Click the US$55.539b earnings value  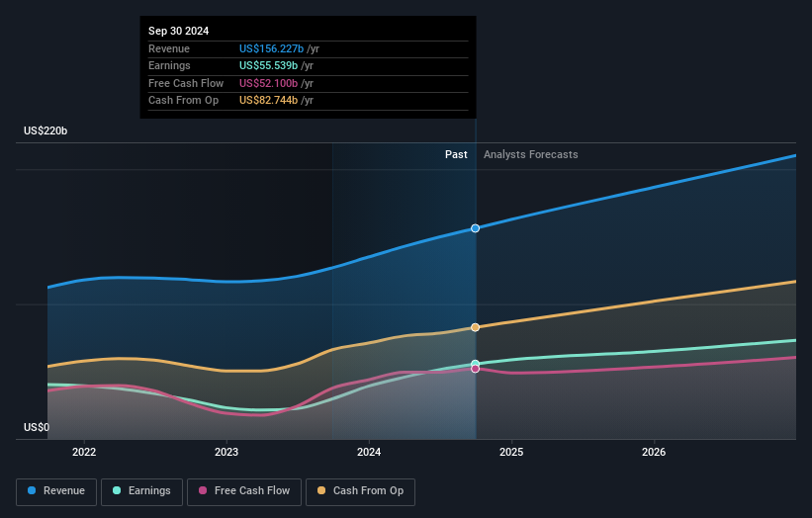tap(268, 65)
